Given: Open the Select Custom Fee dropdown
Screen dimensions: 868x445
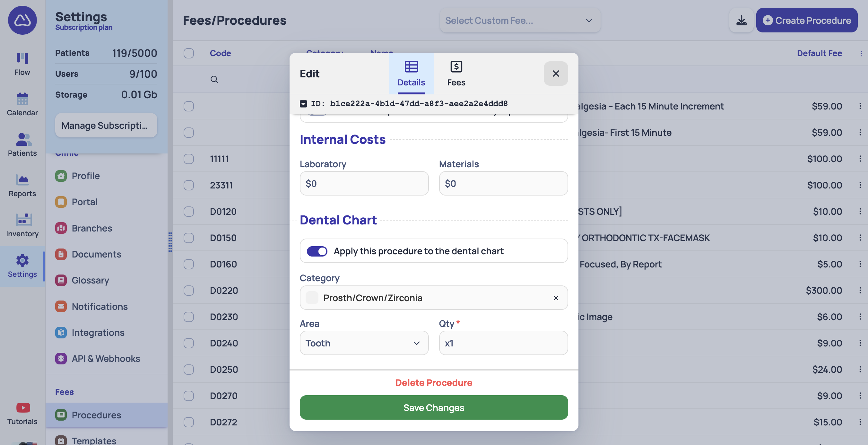Looking at the screenshot, I should [x=520, y=20].
